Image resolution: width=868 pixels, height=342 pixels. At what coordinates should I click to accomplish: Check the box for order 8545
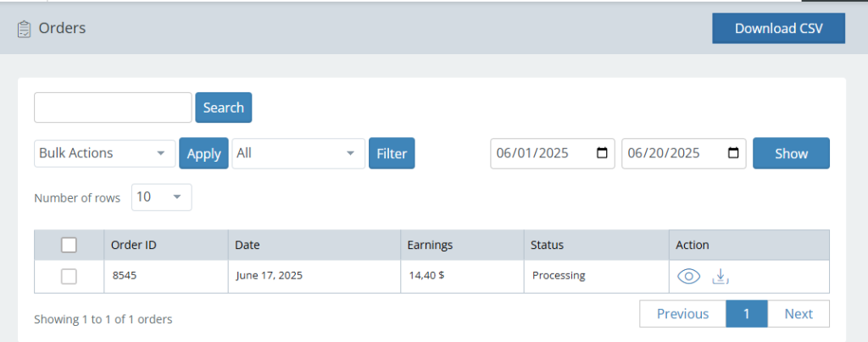click(x=70, y=276)
